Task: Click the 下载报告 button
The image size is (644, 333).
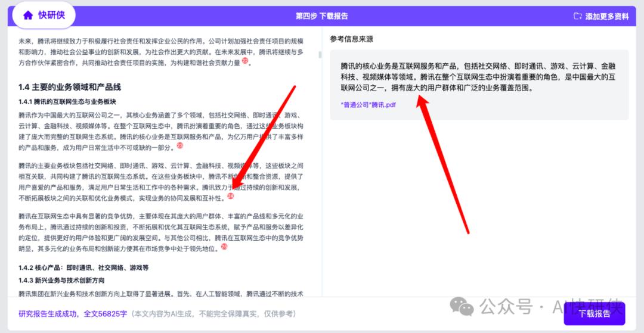Action: tap(595, 314)
